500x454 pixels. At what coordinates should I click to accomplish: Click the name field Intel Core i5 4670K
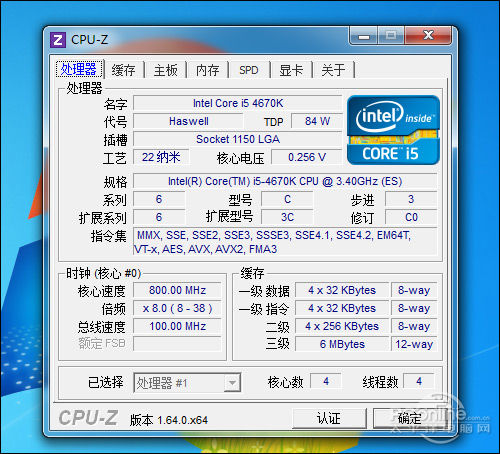click(238, 103)
